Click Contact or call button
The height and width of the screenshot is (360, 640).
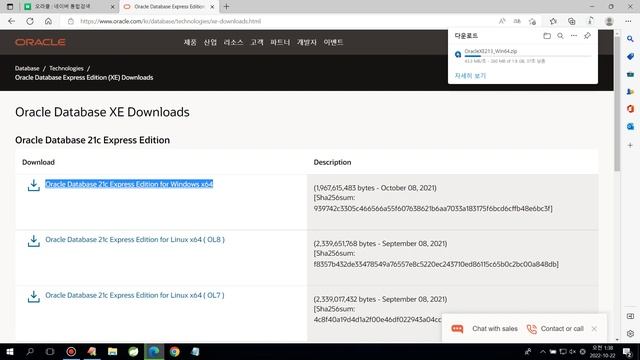click(x=555, y=329)
